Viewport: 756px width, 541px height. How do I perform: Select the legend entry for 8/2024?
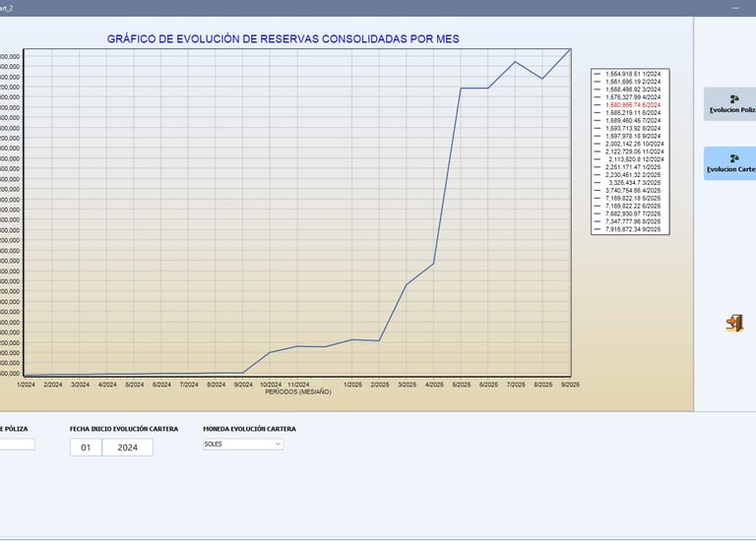pos(628,128)
